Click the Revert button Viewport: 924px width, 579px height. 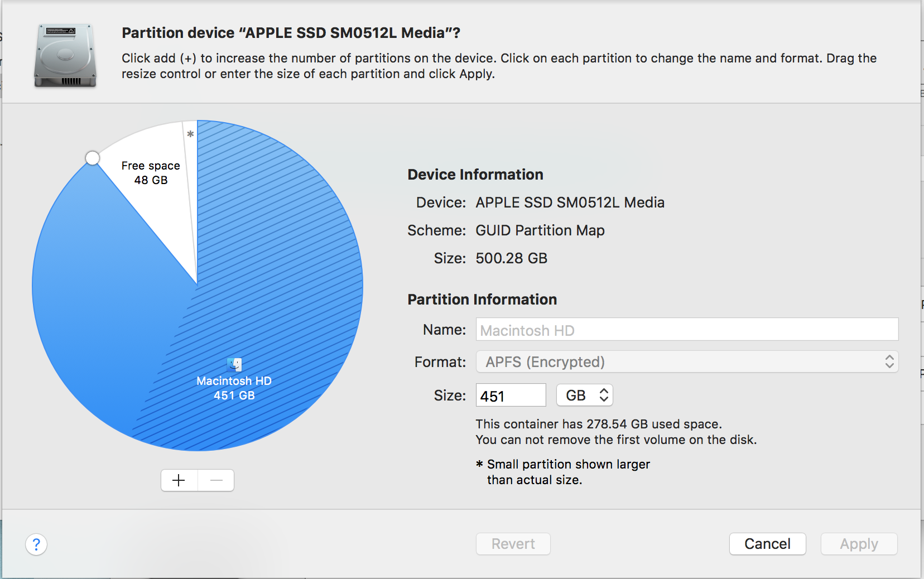513,544
